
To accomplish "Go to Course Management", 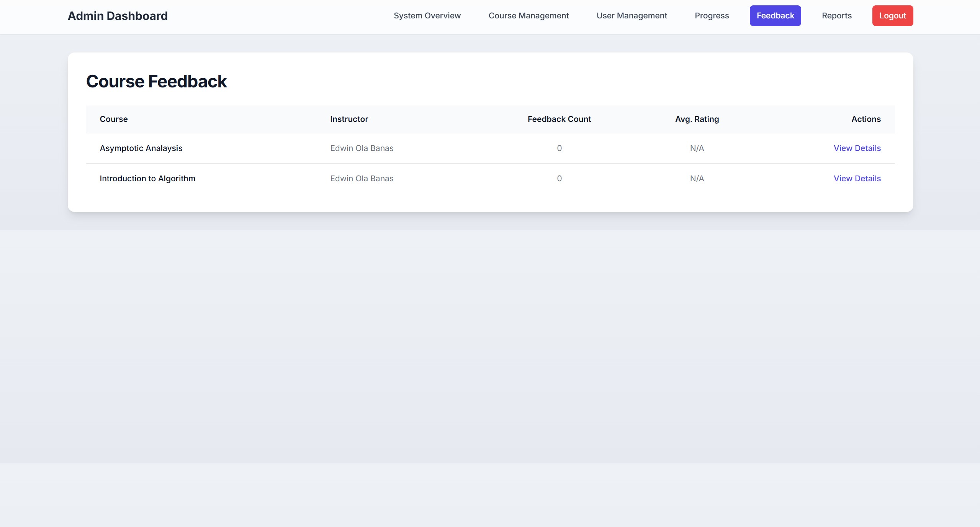I will 528,16.
